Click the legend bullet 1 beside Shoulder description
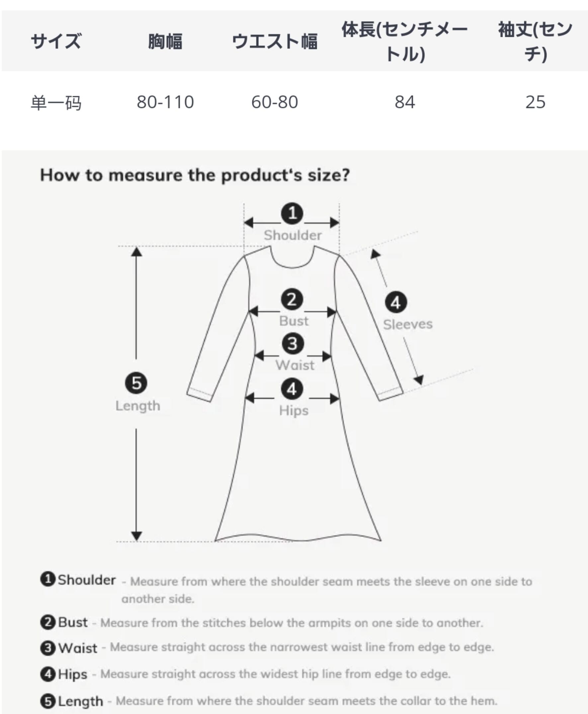The image size is (588, 714). [47, 579]
